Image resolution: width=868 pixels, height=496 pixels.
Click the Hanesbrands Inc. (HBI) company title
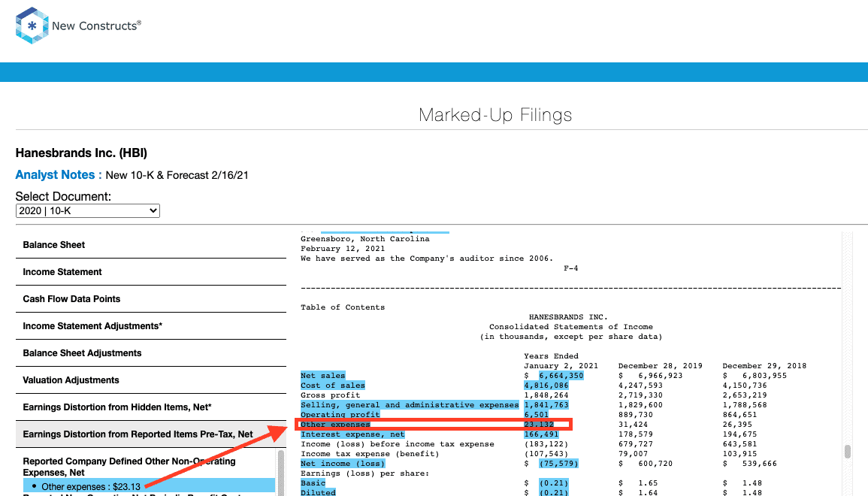click(81, 153)
